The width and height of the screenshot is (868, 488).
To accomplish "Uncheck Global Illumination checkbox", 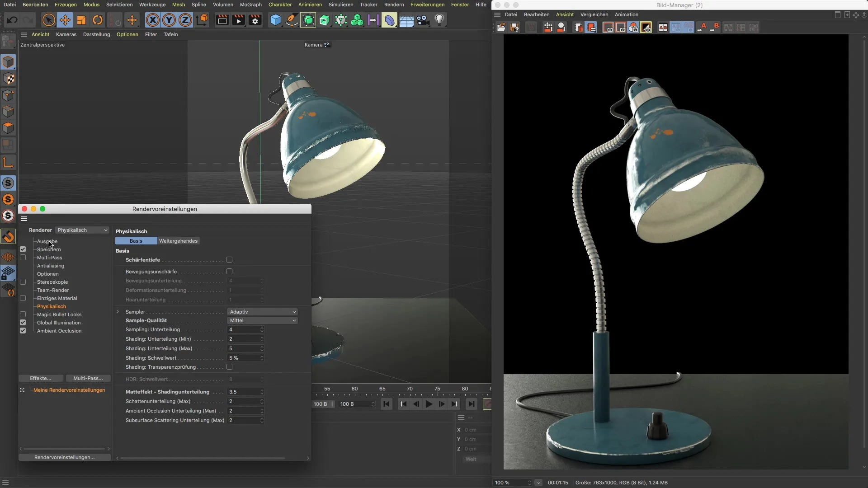I will click(23, 323).
